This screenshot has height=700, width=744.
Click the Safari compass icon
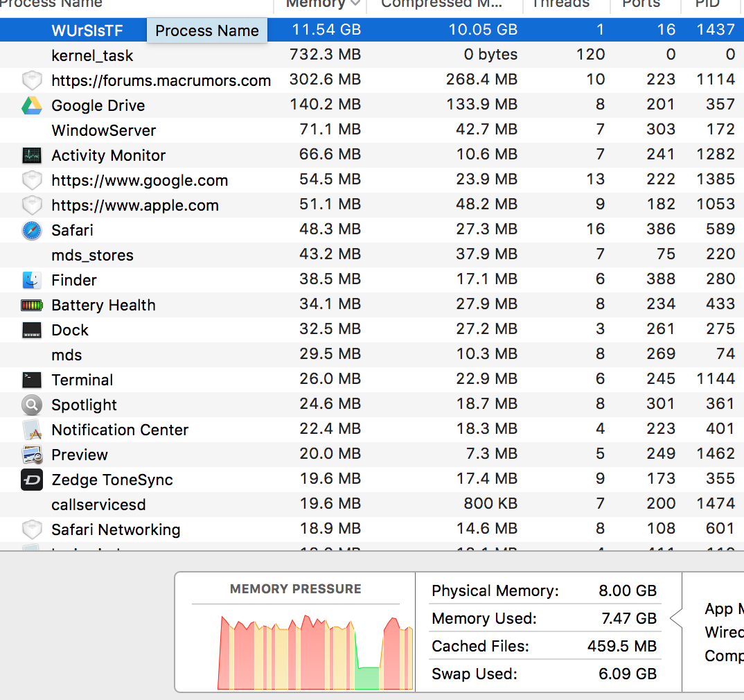click(32, 230)
